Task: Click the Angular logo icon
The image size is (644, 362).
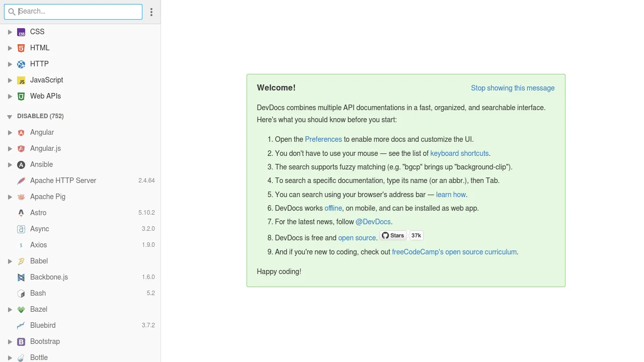Action: pyautogui.click(x=21, y=133)
